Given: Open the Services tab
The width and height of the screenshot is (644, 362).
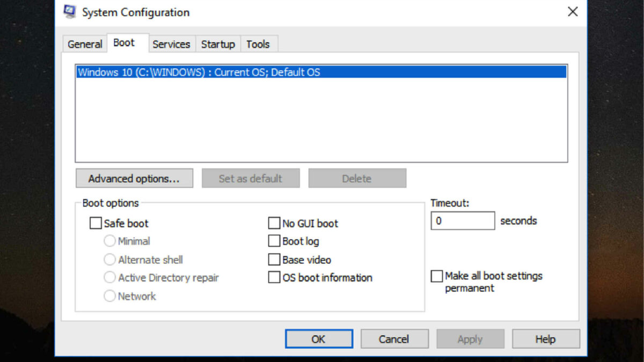Looking at the screenshot, I should click(171, 45).
